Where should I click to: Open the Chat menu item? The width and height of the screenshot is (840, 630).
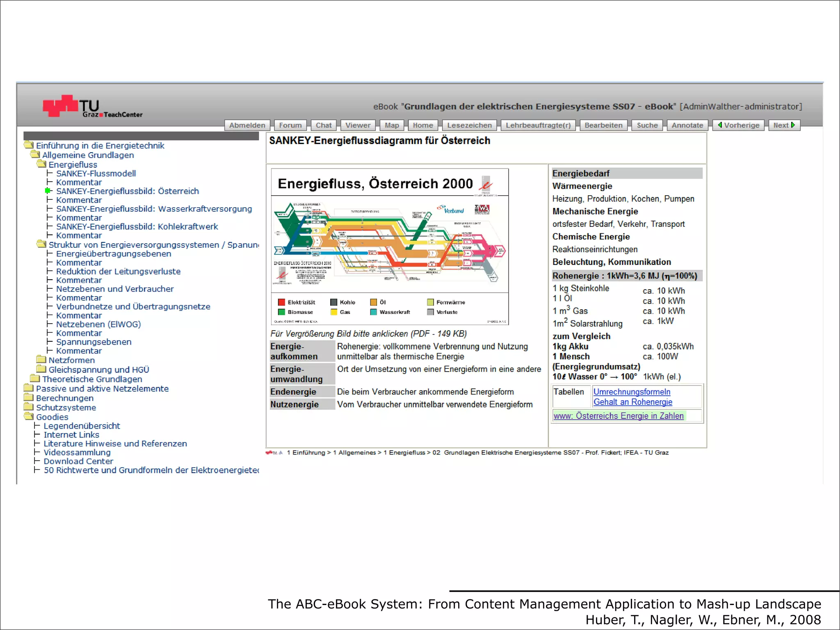pyautogui.click(x=324, y=126)
